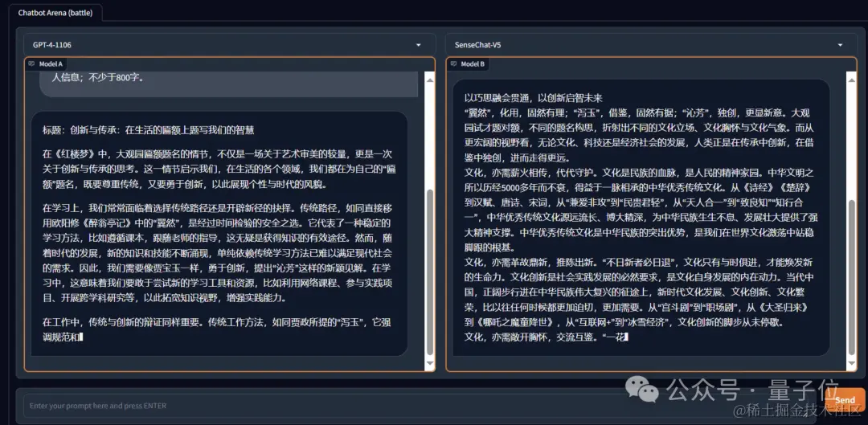This screenshot has height=425, width=868.
Task: Click the Model A scrollbar down arrow
Action: coord(429,364)
